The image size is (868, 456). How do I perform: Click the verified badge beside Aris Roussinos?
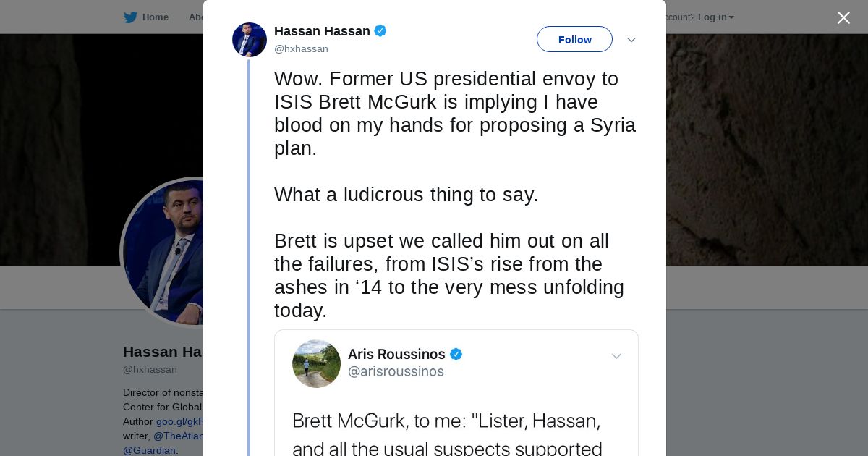tap(456, 354)
